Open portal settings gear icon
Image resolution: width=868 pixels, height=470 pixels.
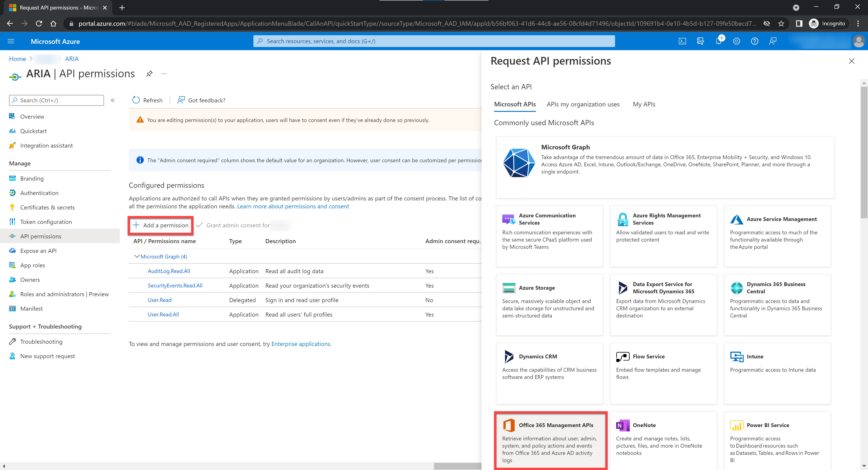click(737, 41)
